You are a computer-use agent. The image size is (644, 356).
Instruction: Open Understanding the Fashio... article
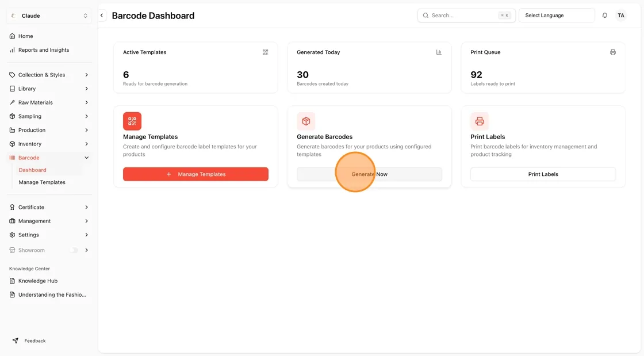[x=52, y=295]
